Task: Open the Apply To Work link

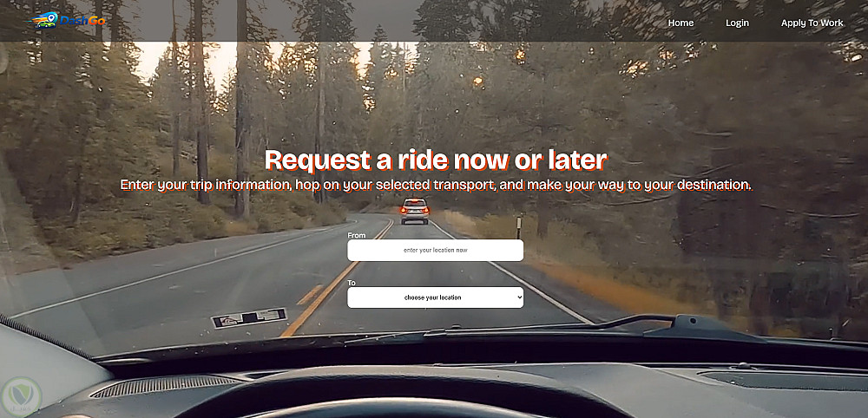Action: point(812,23)
